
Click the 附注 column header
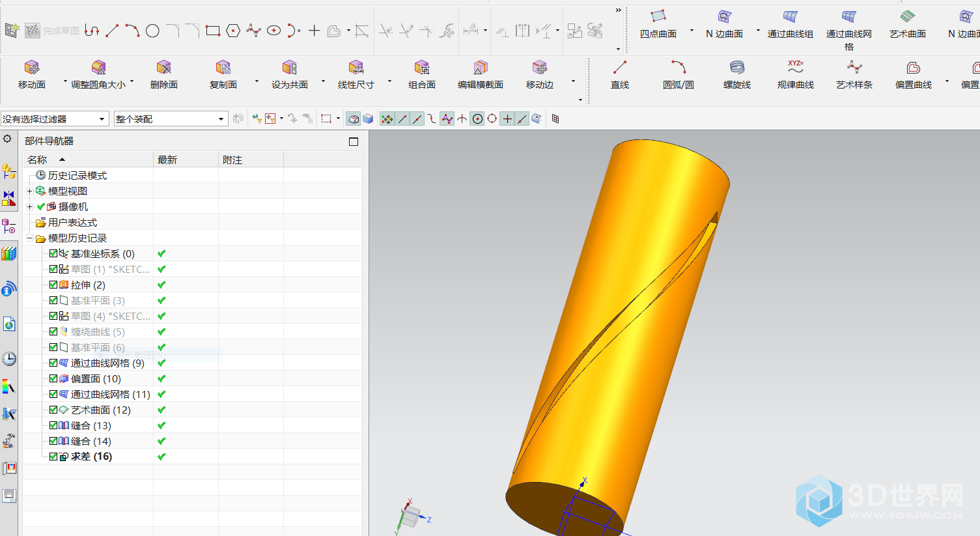(x=251, y=160)
